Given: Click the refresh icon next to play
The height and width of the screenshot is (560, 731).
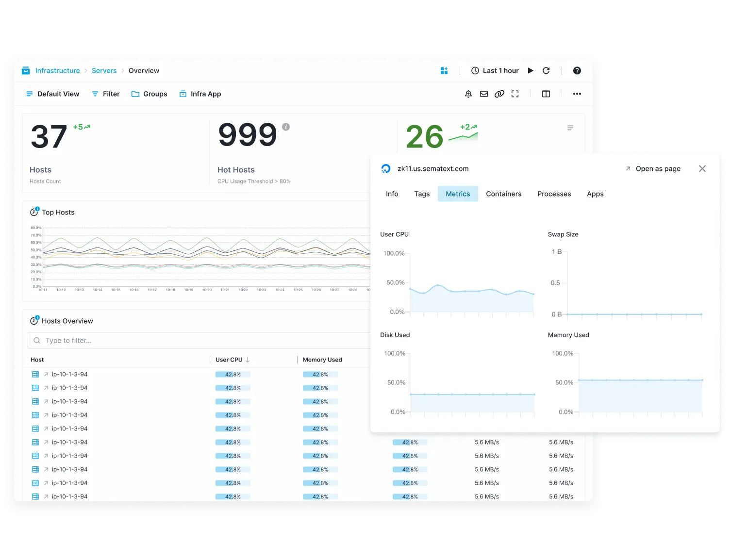Looking at the screenshot, I should [546, 71].
